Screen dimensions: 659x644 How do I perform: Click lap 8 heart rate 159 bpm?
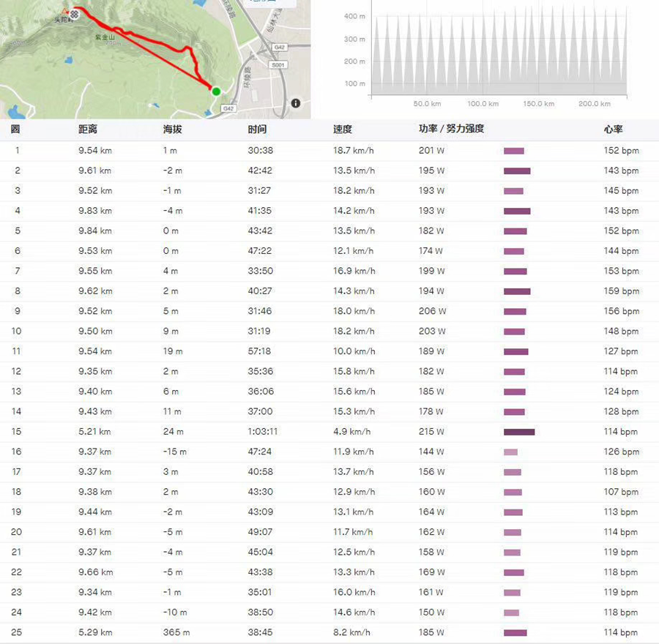tap(621, 291)
